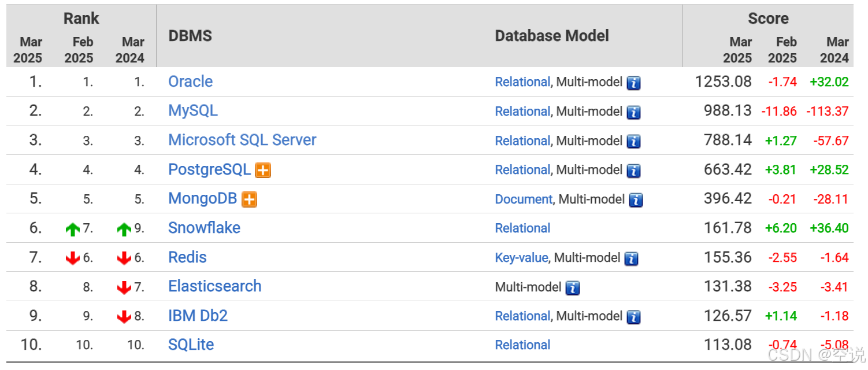Image resolution: width=868 pixels, height=370 pixels.
Task: Open the Oracle DBMS link
Action: pyautogui.click(x=190, y=82)
